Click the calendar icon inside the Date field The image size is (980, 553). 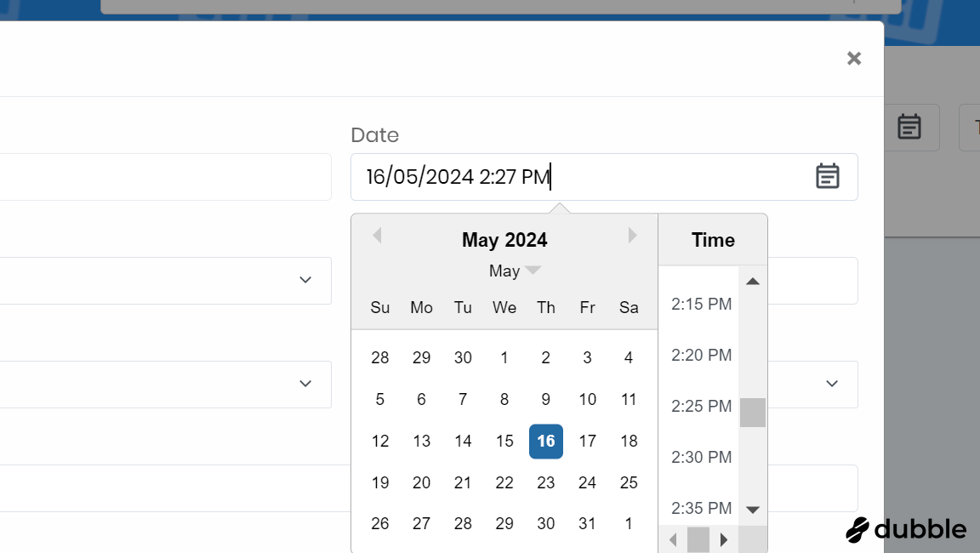pos(827,176)
